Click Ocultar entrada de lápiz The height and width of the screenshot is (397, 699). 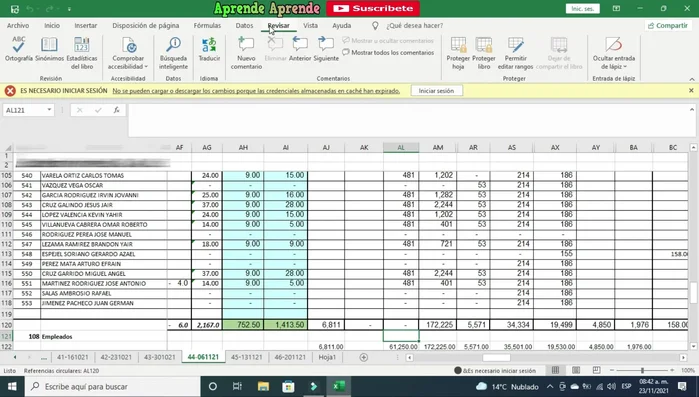(x=613, y=53)
